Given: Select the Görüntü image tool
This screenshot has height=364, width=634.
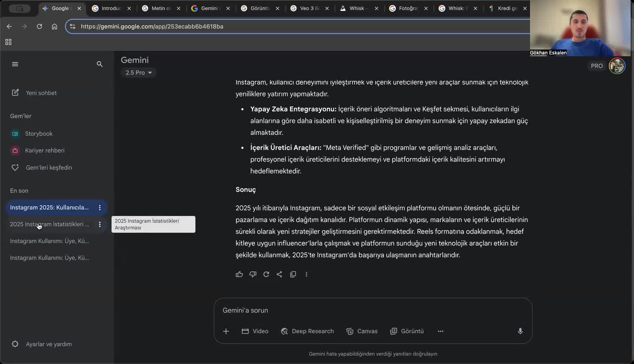Looking at the screenshot, I should 407,331.
